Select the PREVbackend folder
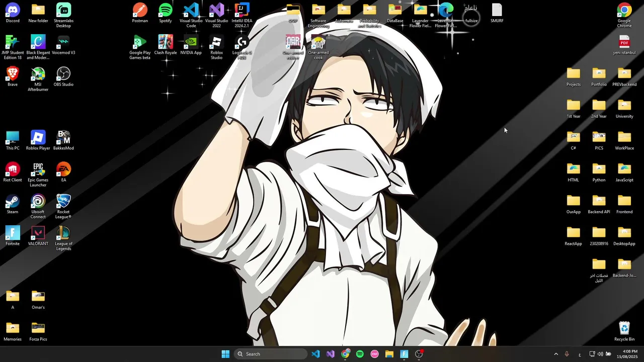This screenshot has width=644, height=362. click(x=624, y=76)
